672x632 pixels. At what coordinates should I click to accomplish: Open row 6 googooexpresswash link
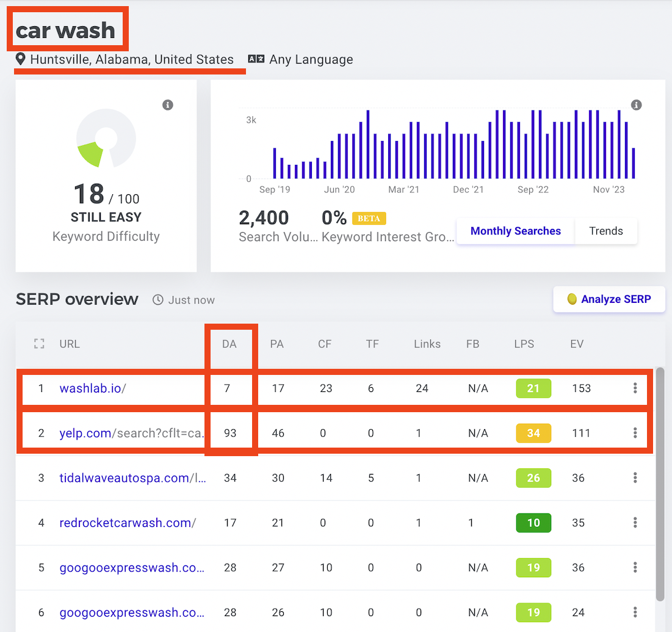pos(132,612)
